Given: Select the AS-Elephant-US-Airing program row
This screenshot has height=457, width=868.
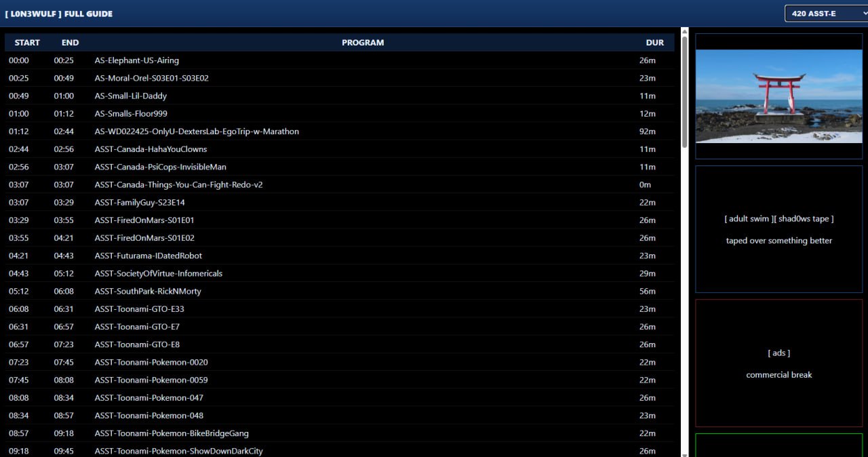Looking at the screenshot, I should pyautogui.click(x=136, y=60).
